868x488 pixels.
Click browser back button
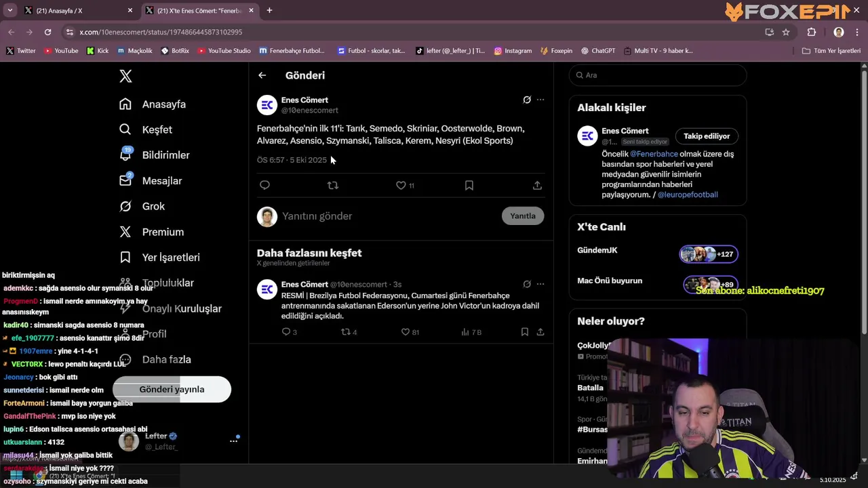tap(11, 32)
